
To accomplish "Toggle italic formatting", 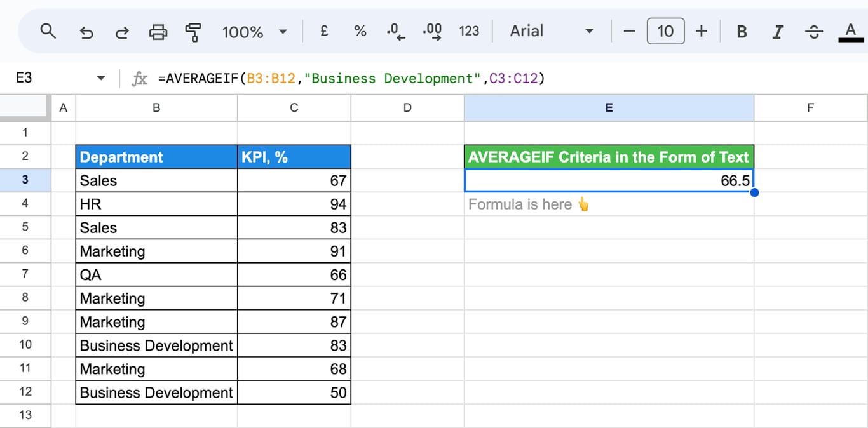I will (x=777, y=32).
